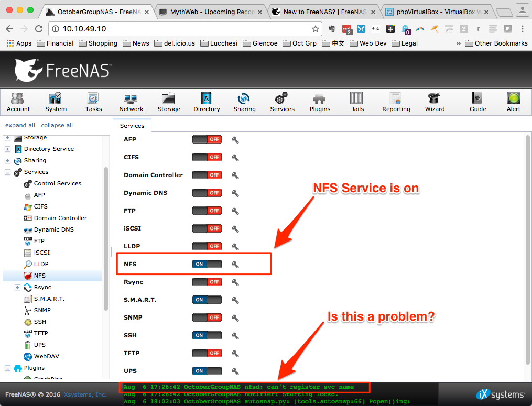Click the sidebar tree vertical scrollbar
Image resolution: width=532 pixels, height=406 pixels.
[x=106, y=239]
